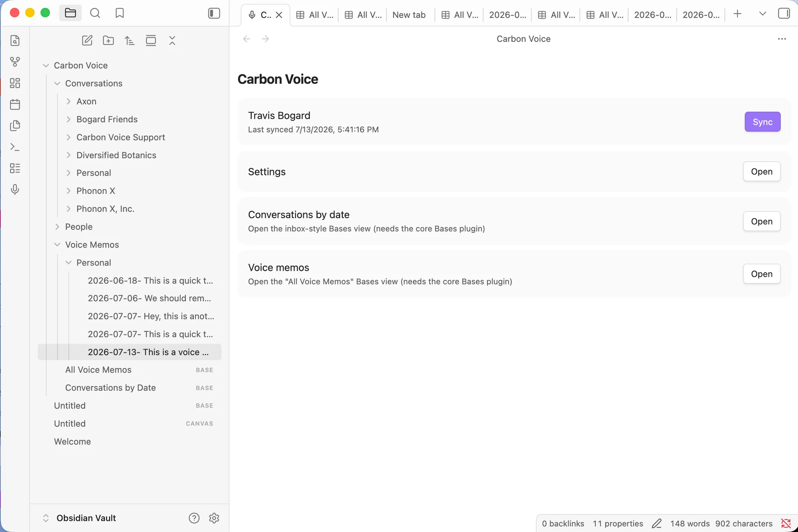Open the bookmarks icon
The image size is (798, 532).
(120, 13)
